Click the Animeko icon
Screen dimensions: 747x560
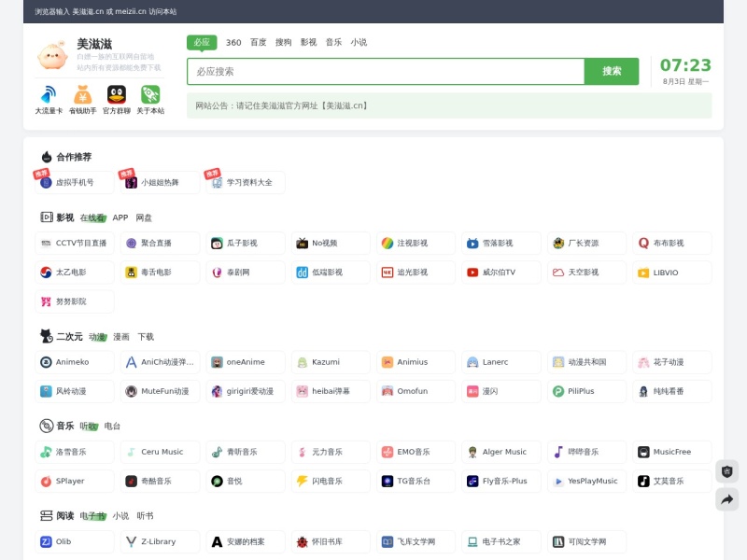pos(46,362)
